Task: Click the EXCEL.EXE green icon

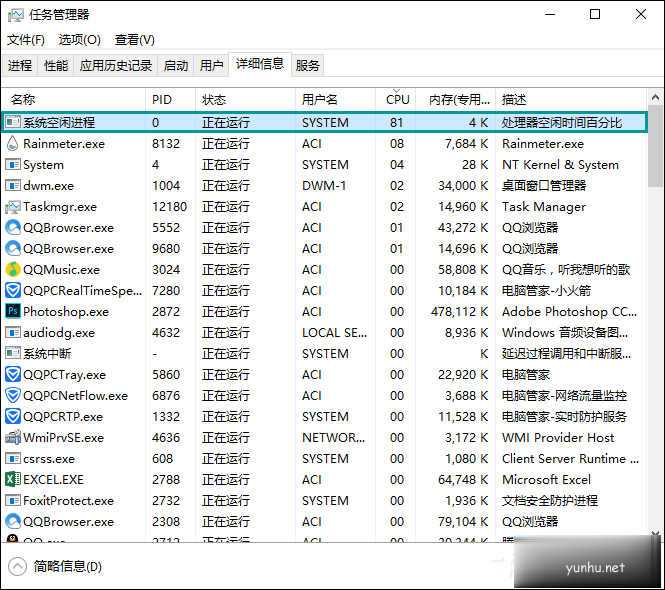Action: (x=13, y=480)
